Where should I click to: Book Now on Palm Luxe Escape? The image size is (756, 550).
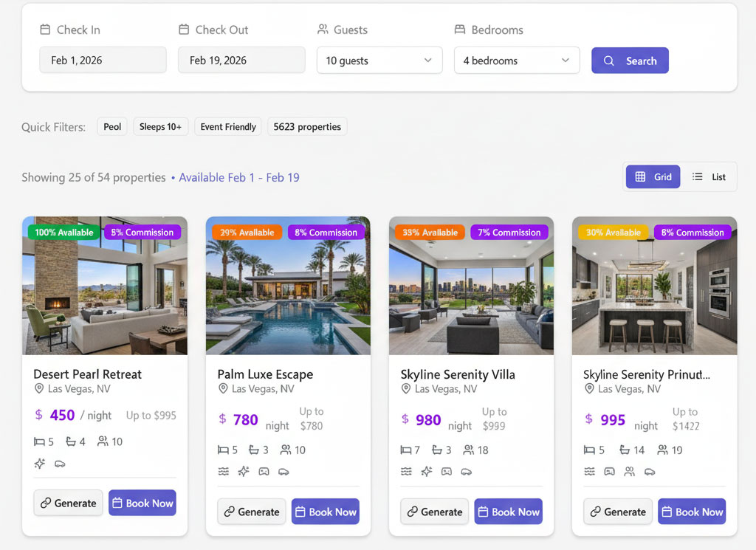pyautogui.click(x=325, y=511)
